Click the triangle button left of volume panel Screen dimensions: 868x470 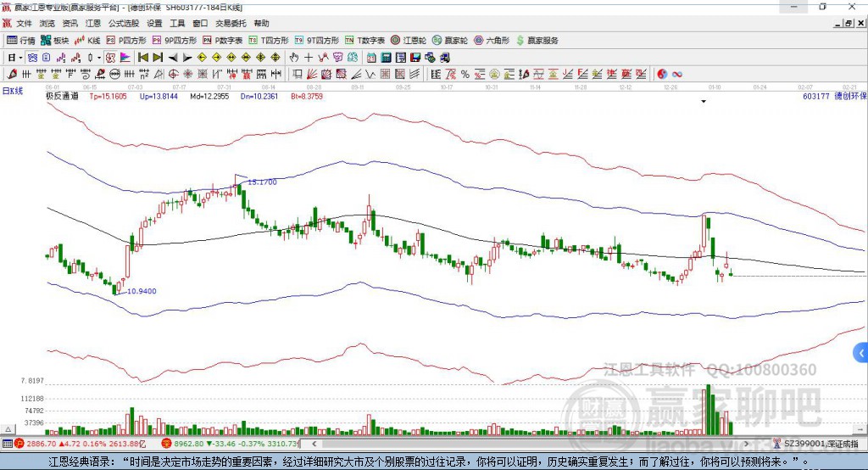(x=8, y=429)
